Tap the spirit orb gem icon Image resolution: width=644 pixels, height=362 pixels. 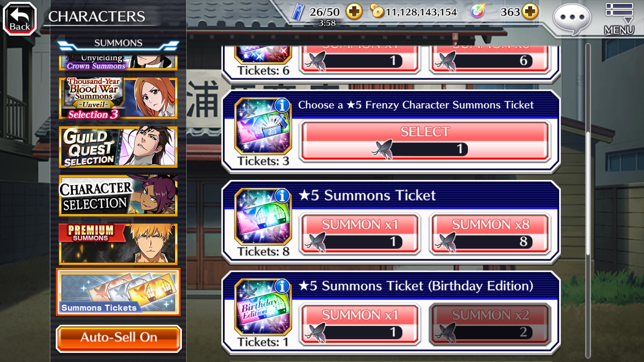click(478, 12)
